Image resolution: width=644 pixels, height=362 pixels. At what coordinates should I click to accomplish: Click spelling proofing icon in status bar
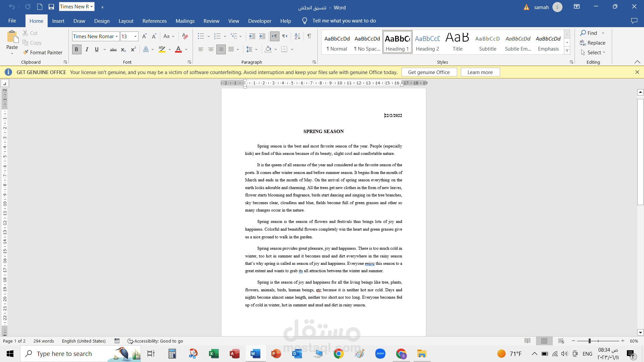coord(117,341)
